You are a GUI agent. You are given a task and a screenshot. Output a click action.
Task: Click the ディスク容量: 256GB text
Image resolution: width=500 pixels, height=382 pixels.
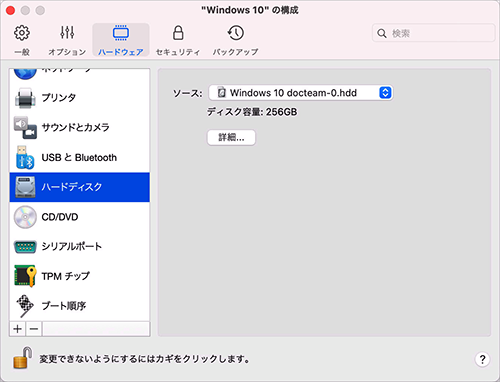(252, 112)
